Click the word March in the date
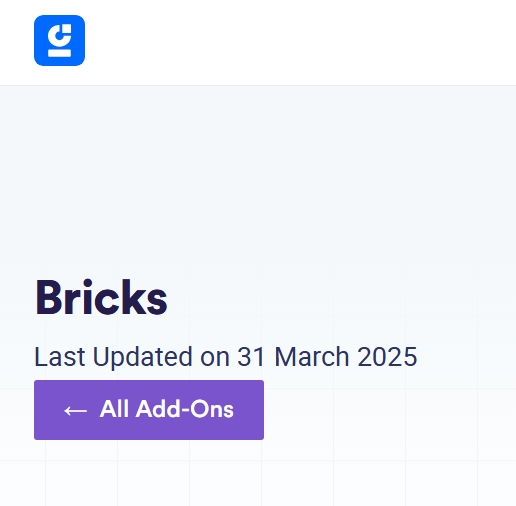This screenshot has height=506, width=516. click(311, 357)
